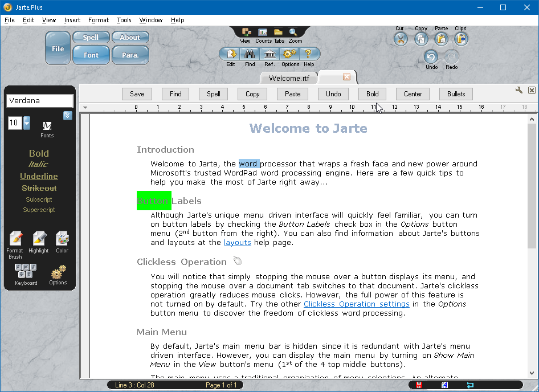Click the blue A status bar icon
The width and height of the screenshot is (539, 392).
coord(444,385)
